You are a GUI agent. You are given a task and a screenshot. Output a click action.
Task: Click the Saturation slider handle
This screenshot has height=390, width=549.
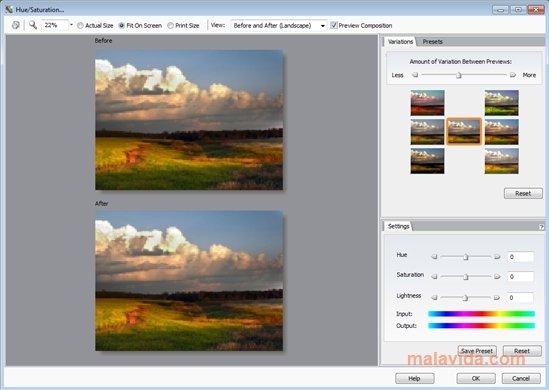[466, 277]
